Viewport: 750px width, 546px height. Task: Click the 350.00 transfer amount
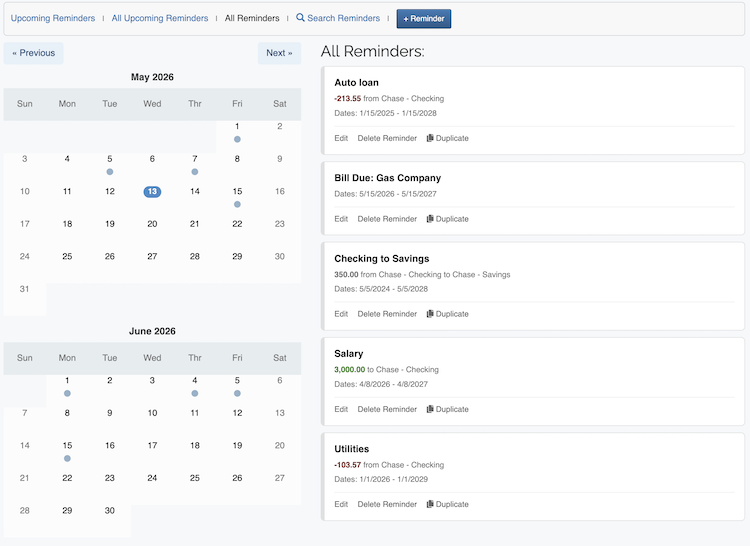click(346, 274)
